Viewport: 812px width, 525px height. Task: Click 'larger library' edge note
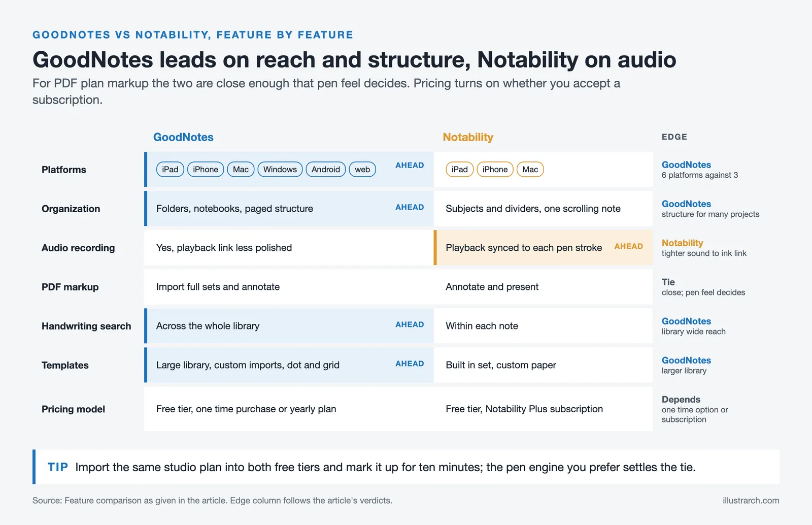pyautogui.click(x=684, y=371)
